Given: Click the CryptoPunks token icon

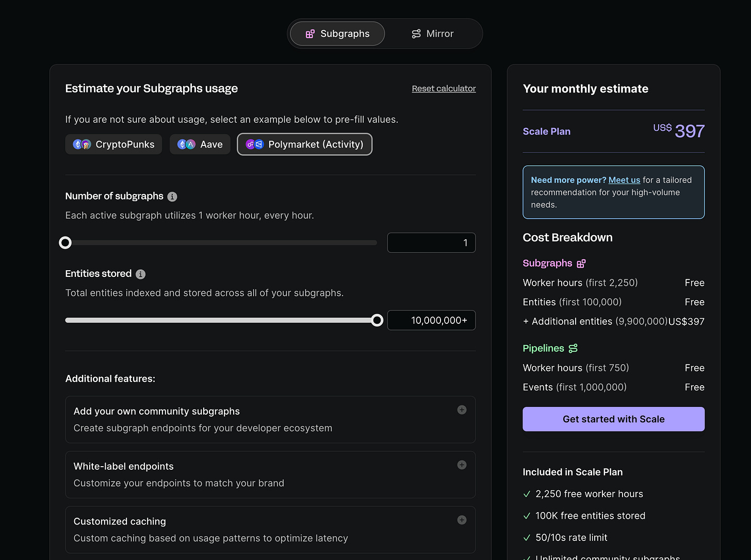Looking at the screenshot, I should click(82, 144).
